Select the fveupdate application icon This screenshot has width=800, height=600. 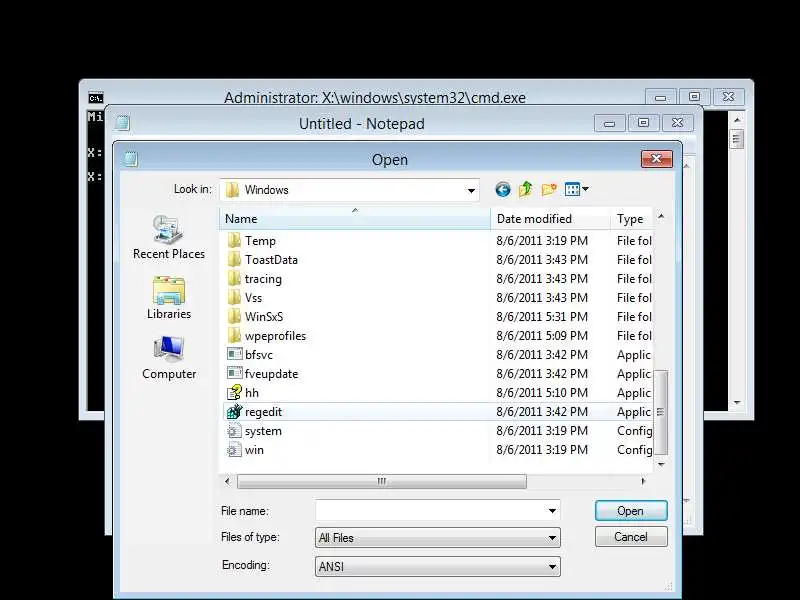pos(234,373)
